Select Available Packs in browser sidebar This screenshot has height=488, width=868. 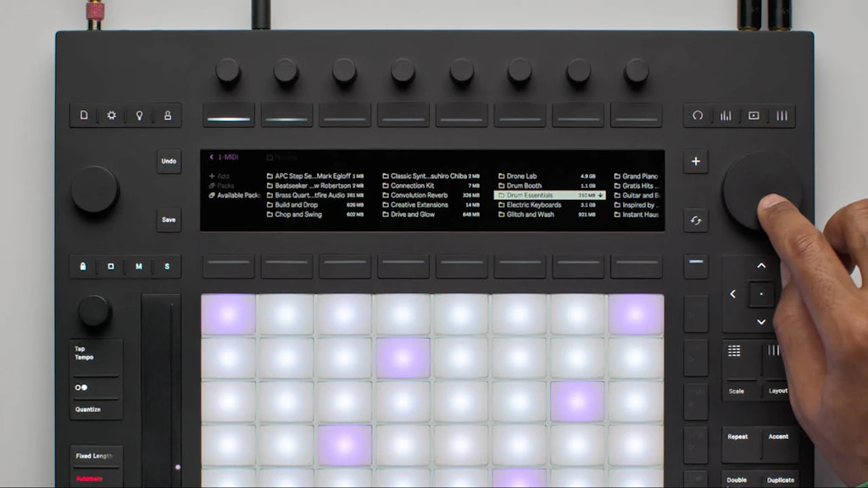(x=234, y=196)
